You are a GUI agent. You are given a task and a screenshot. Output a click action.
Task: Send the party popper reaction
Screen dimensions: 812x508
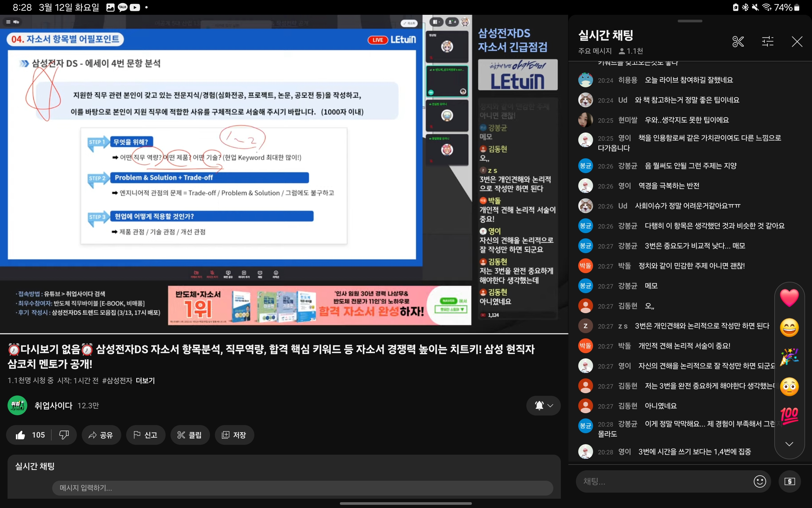[789, 357]
